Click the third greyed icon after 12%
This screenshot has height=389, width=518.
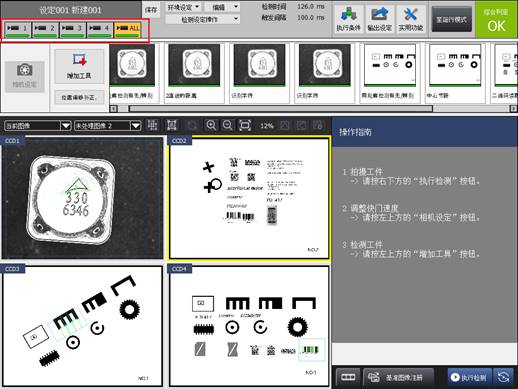pyautogui.click(x=318, y=125)
